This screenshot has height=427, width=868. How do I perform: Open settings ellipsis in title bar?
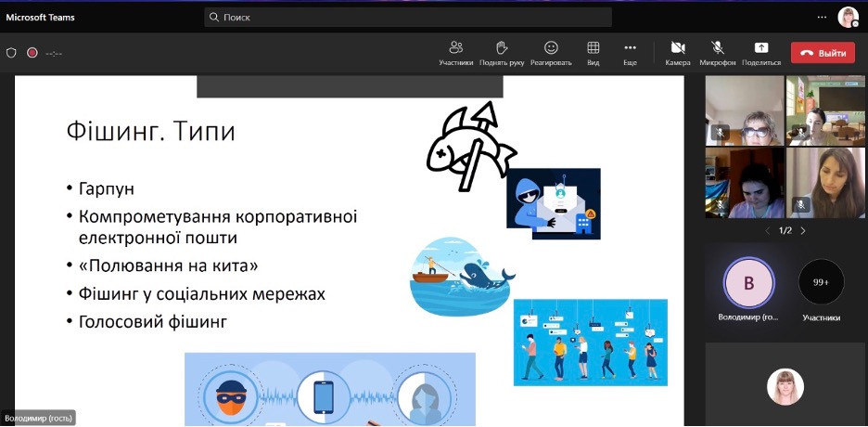coord(822,17)
